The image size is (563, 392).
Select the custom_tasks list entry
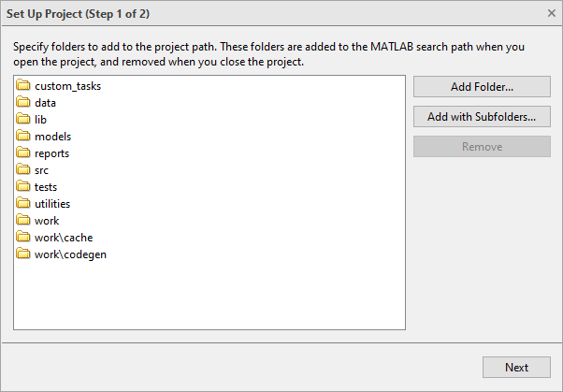pos(67,86)
